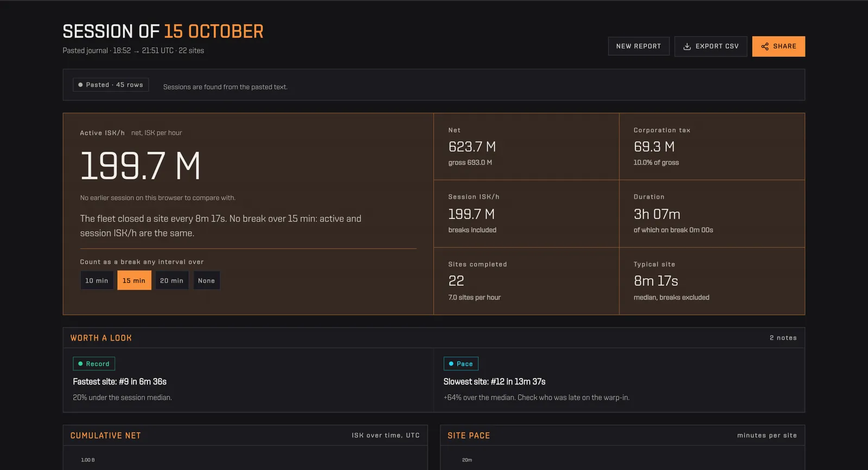
Task: Click the 'breaks included' subtext
Action: point(473,230)
